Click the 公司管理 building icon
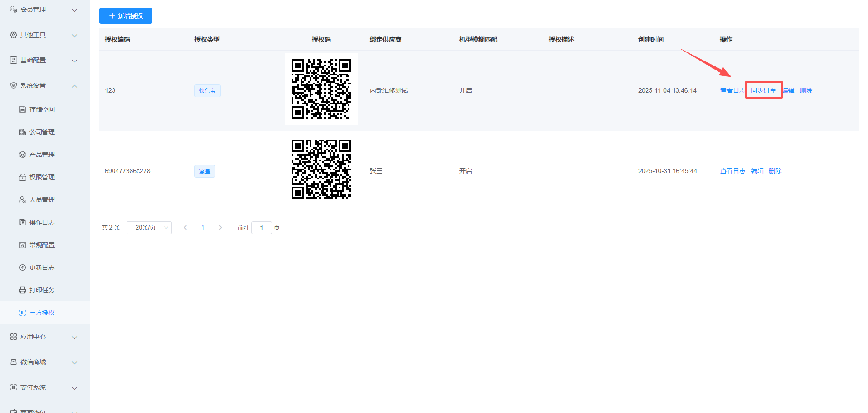 pyautogui.click(x=23, y=132)
